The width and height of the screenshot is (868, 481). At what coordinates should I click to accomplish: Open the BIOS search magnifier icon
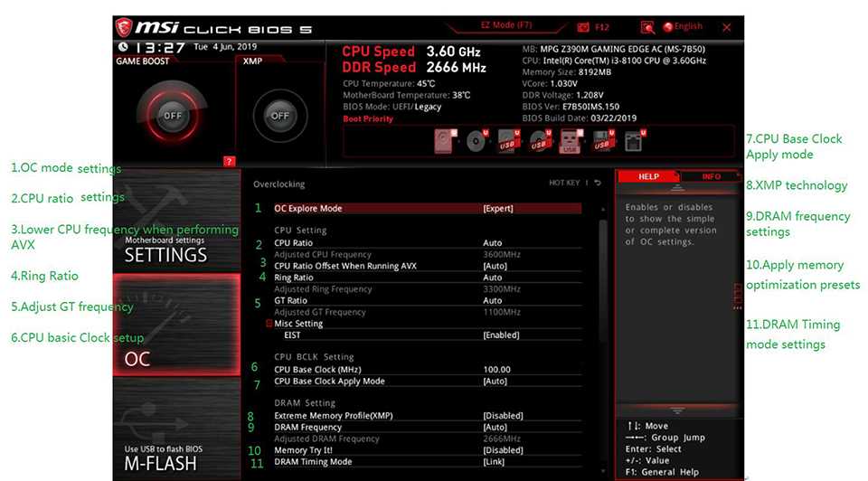click(647, 28)
